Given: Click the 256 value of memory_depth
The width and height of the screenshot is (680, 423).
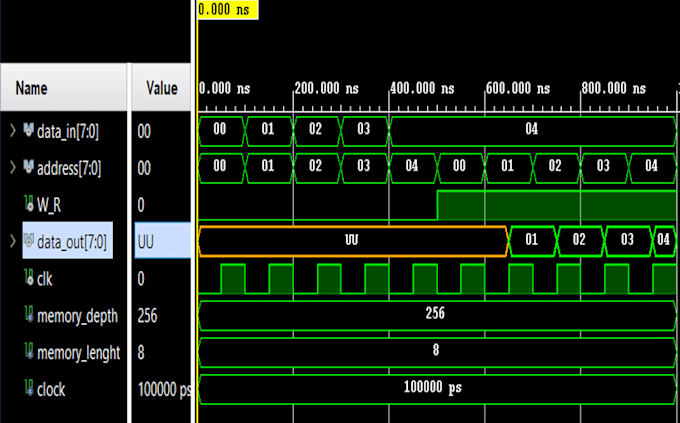Looking at the screenshot, I should (147, 315).
